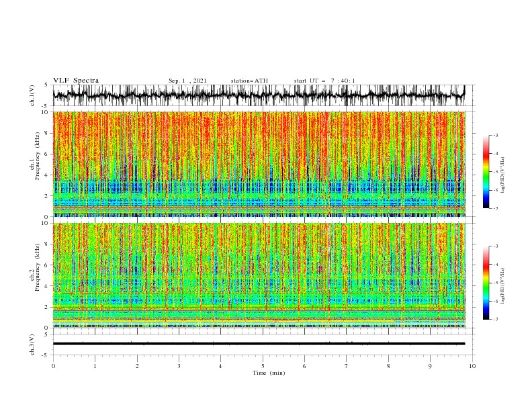This screenshot has width=532, height=411.
Task: Click the "-5" tick of ch.1 colorbar
Action: tap(495, 172)
